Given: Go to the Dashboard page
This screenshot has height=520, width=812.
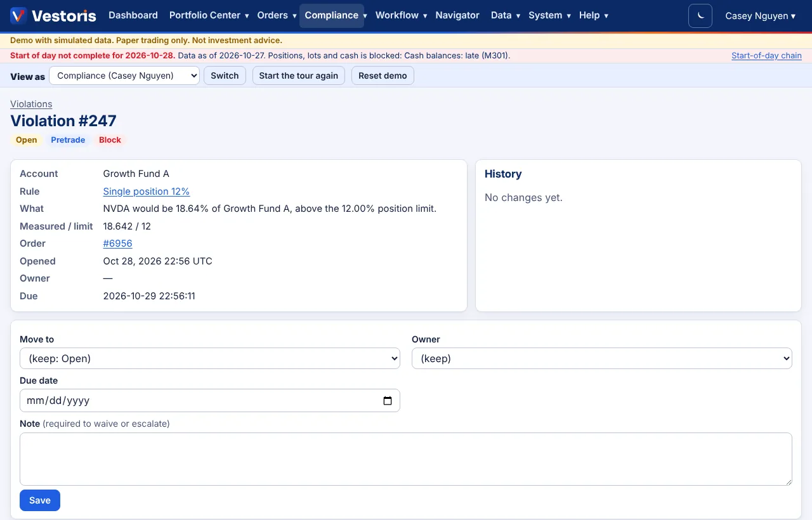Looking at the screenshot, I should pyautogui.click(x=133, y=15).
